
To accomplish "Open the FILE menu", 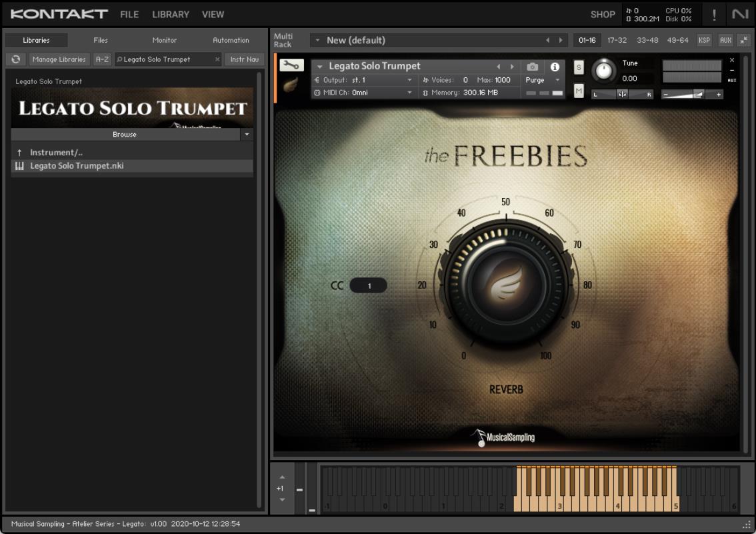I will point(129,15).
